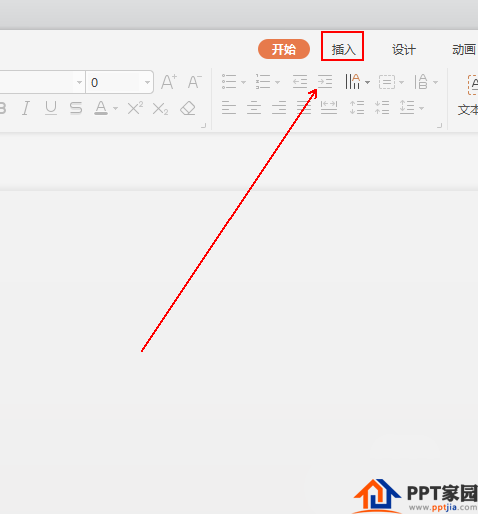Image resolution: width=478 pixels, height=514 pixels.
Task: Decrease the paragraph indent level
Action: coord(300,82)
